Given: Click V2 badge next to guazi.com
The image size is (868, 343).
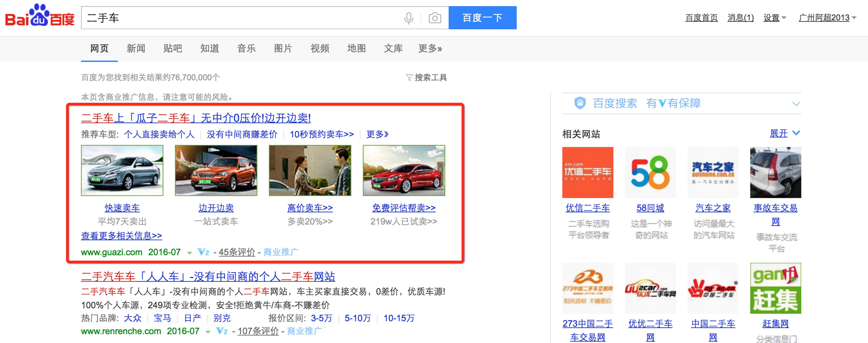Looking at the screenshot, I should [x=203, y=252].
